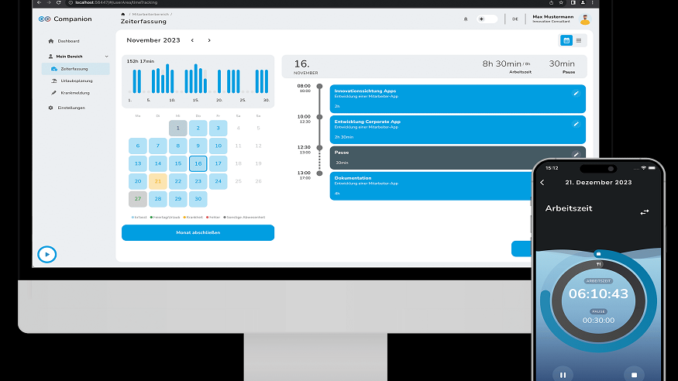Image resolution: width=678 pixels, height=381 pixels.
Task: Open Krankmeldung in sidebar
Action: pos(70,93)
